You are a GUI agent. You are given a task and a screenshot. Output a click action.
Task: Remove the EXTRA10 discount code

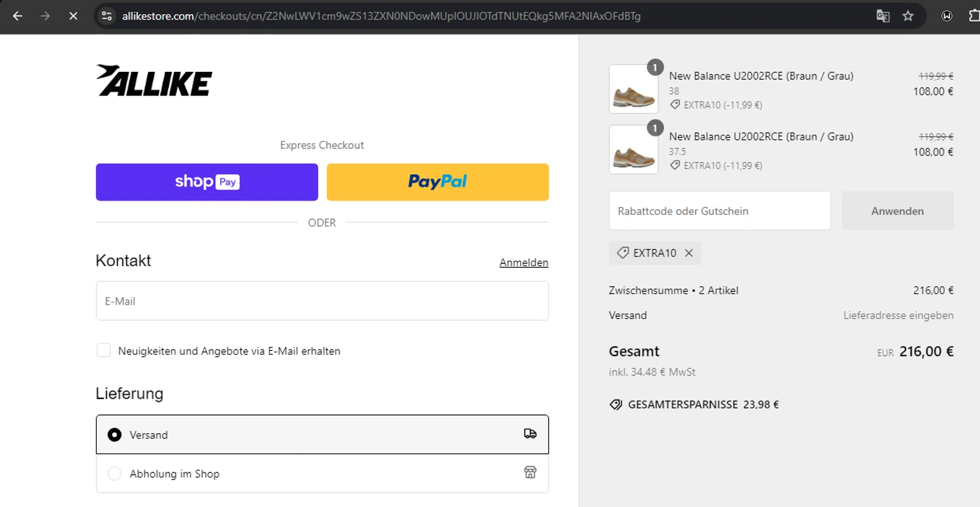point(689,253)
